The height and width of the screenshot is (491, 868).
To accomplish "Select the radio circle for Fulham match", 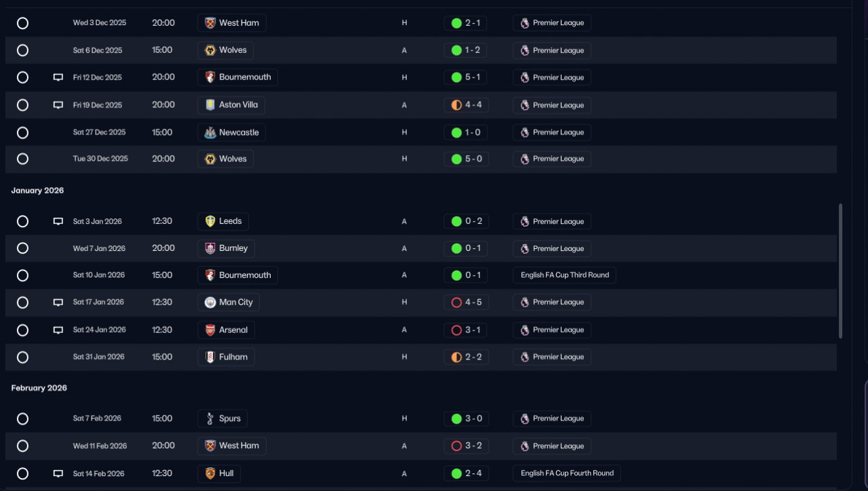I will 22,357.
